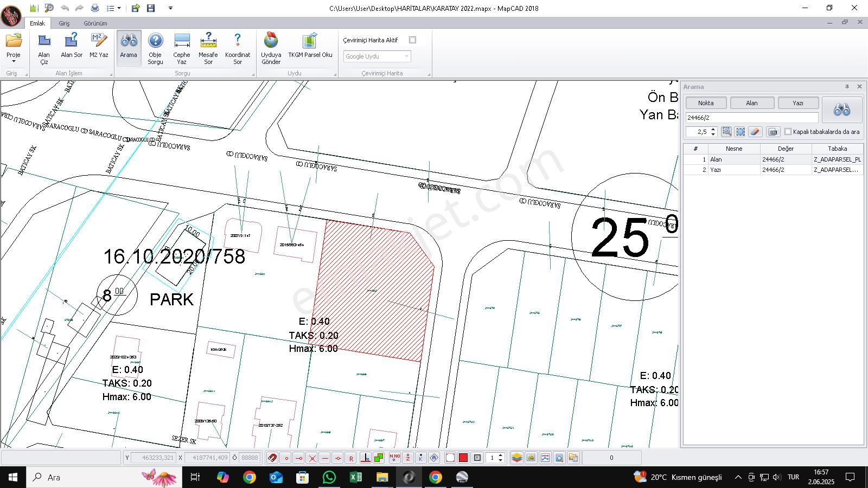The height and width of the screenshot is (488, 868).
Task: Increase the bottom toolbar value 1
Action: (501, 455)
